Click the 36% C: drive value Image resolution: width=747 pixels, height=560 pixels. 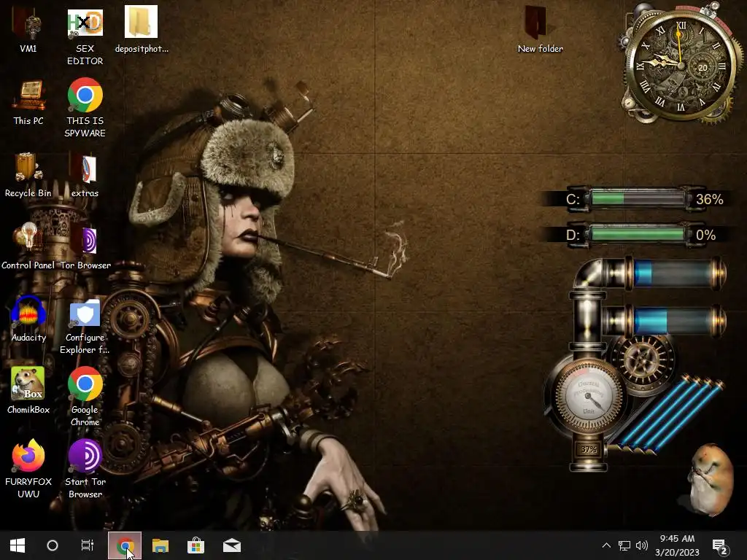709,199
